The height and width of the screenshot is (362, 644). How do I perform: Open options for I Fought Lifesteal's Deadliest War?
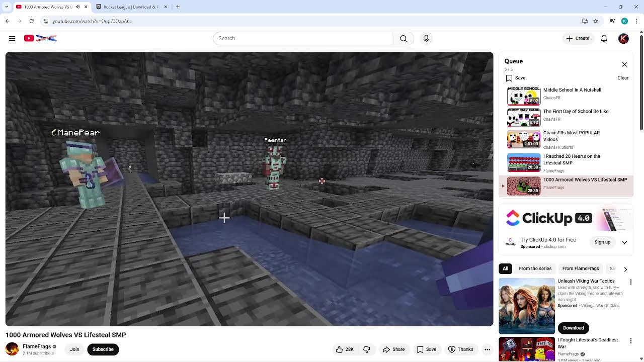(x=631, y=341)
